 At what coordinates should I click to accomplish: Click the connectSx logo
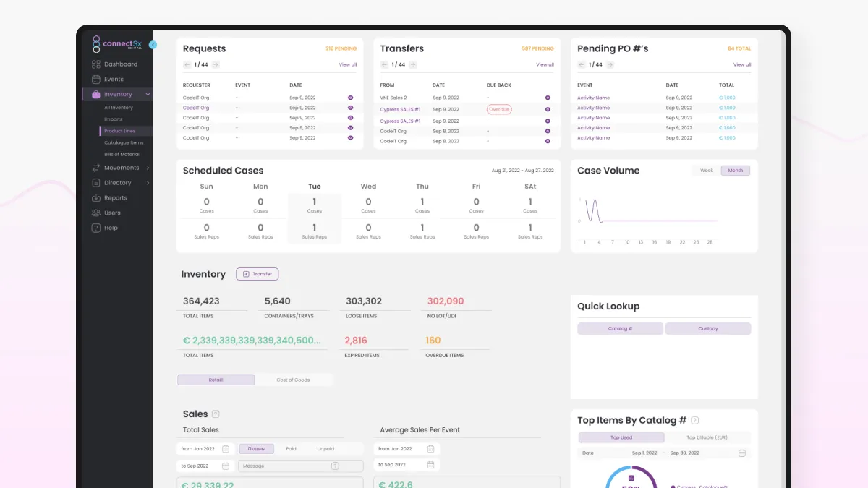click(118, 45)
